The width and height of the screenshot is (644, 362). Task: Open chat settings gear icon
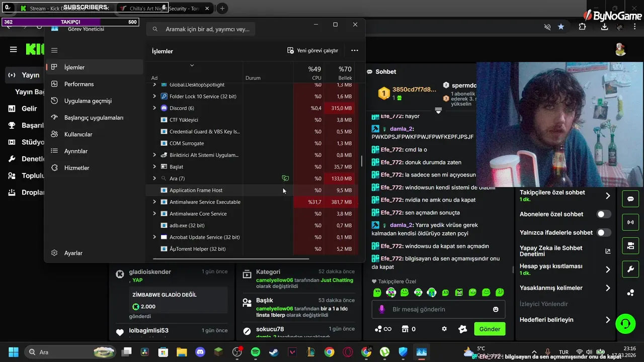(x=444, y=329)
